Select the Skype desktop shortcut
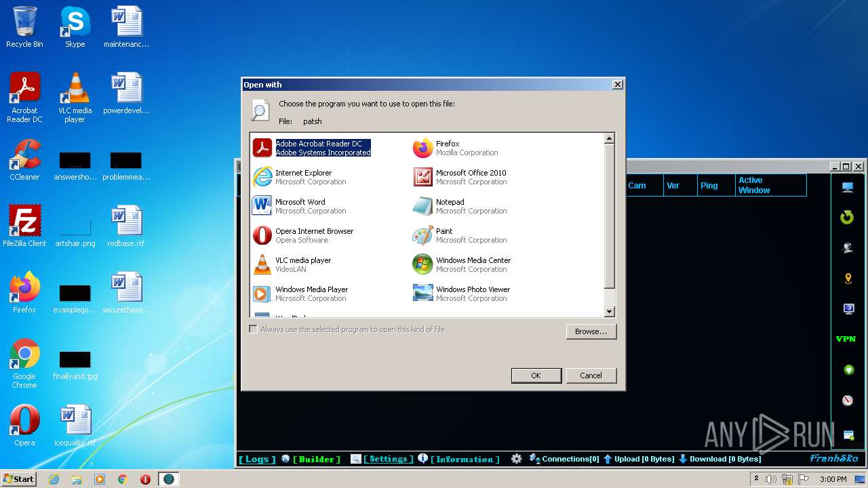The height and width of the screenshot is (488, 868). [x=75, y=27]
